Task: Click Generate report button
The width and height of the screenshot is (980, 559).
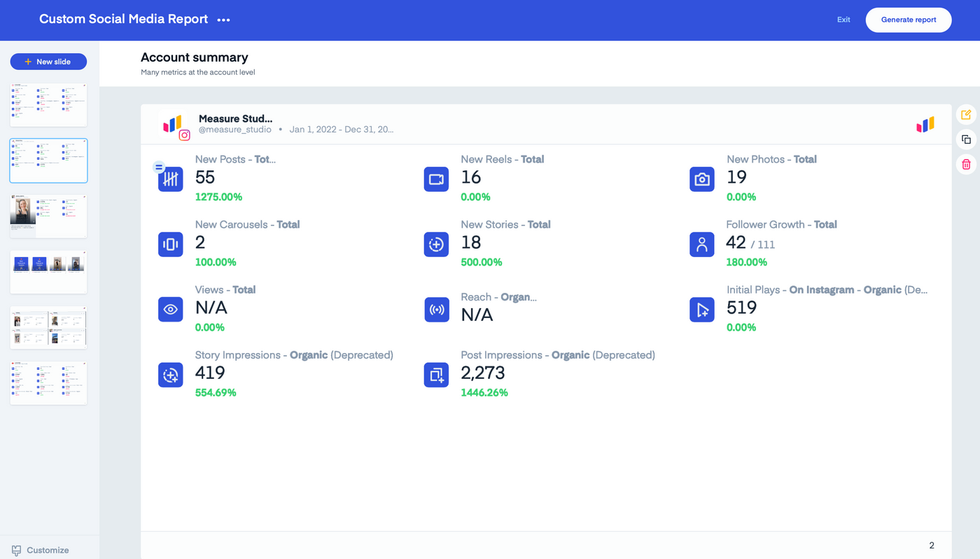Action: [909, 20]
